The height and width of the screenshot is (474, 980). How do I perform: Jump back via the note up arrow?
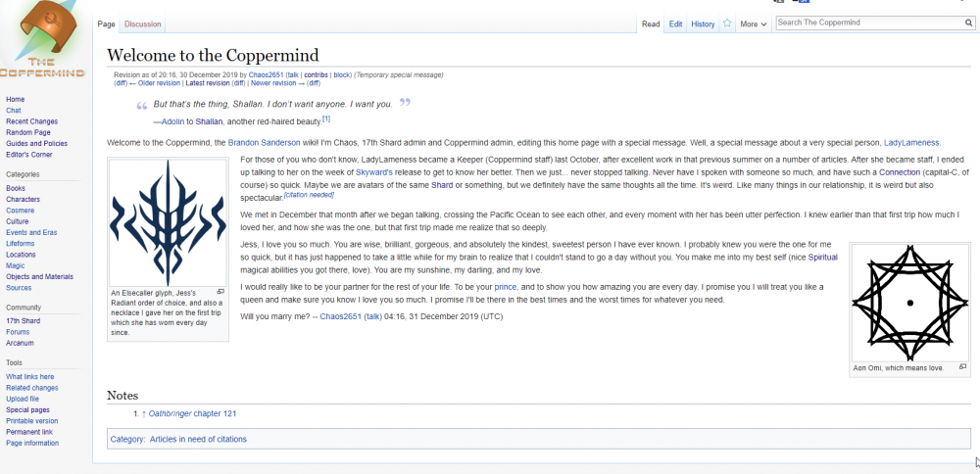coord(144,413)
